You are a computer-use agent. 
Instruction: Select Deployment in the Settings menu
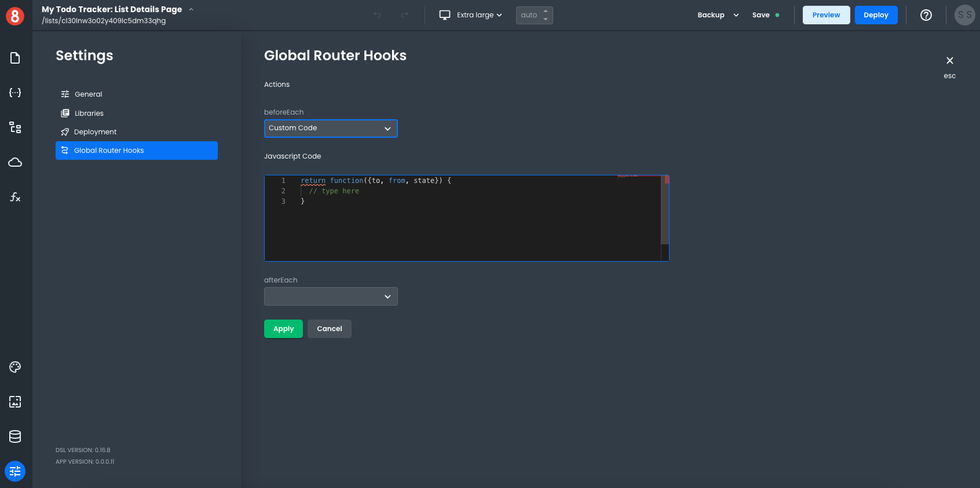(x=95, y=132)
